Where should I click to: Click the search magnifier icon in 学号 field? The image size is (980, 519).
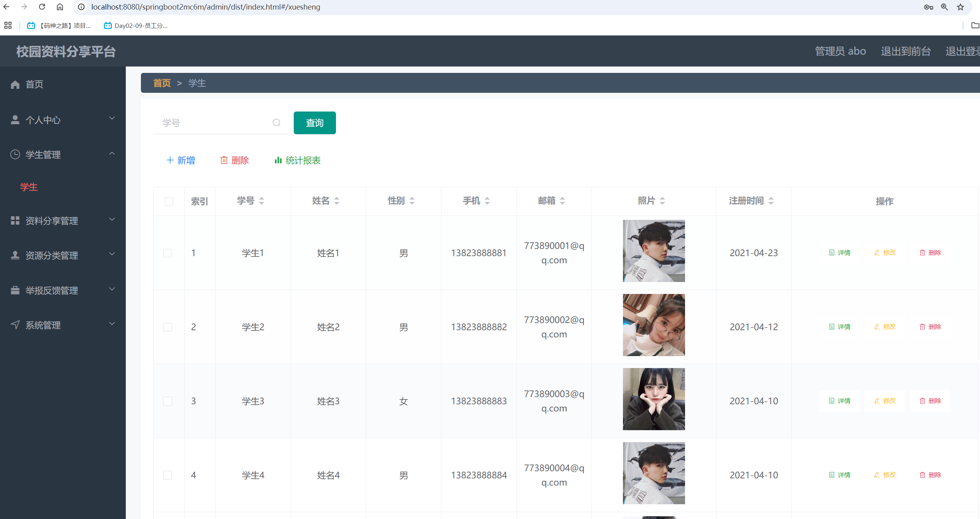pyautogui.click(x=277, y=123)
